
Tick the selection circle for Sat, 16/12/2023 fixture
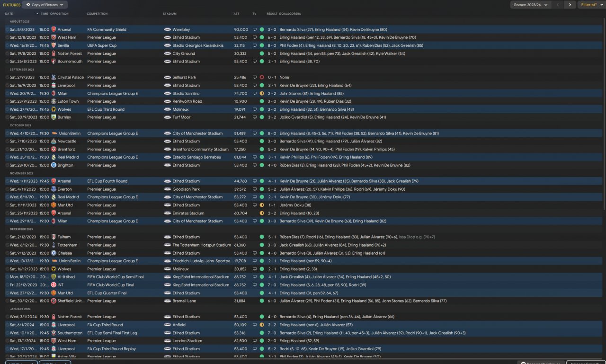point(8,269)
